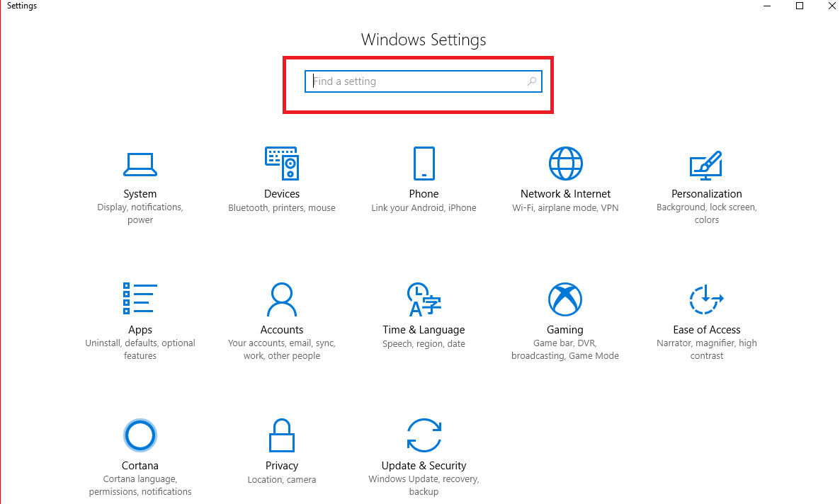
Task: Click 'Speech, region, date' text
Action: 424,344
